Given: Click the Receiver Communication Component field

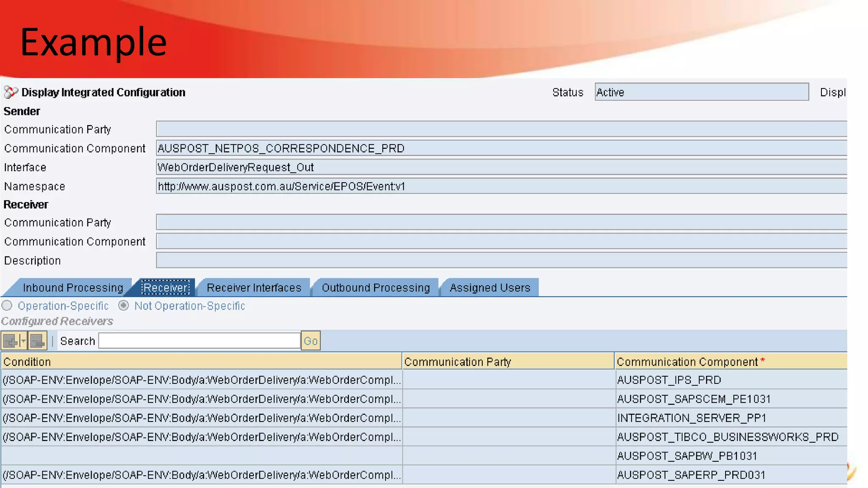Looking at the screenshot, I should 501,241.
